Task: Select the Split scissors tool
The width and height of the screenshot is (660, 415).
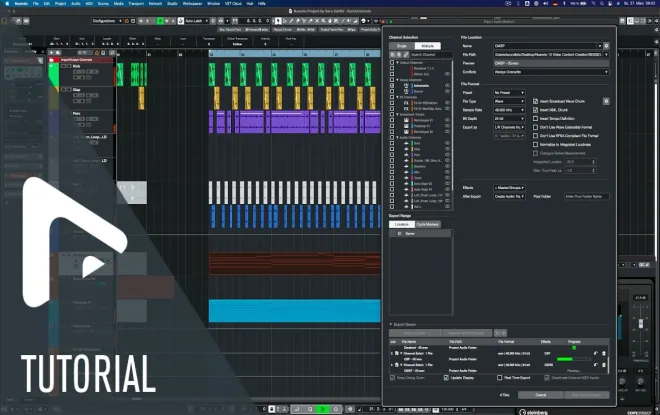Action: click(x=304, y=21)
